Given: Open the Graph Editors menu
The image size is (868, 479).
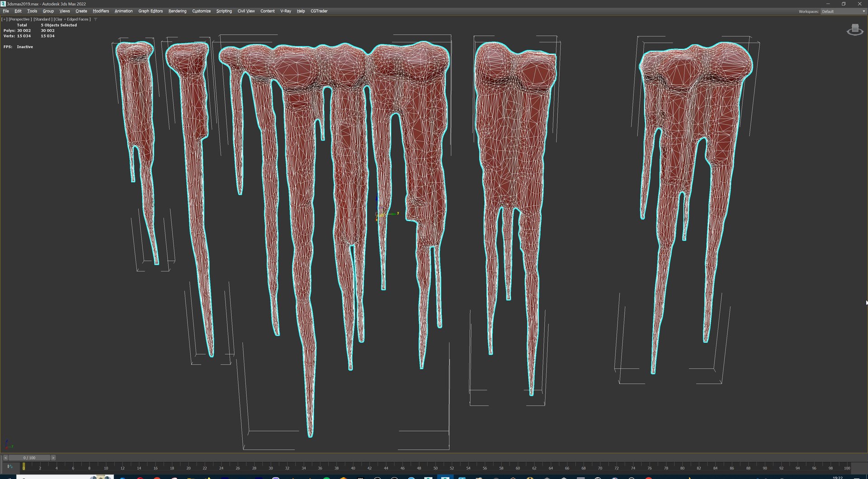Looking at the screenshot, I should click(151, 11).
